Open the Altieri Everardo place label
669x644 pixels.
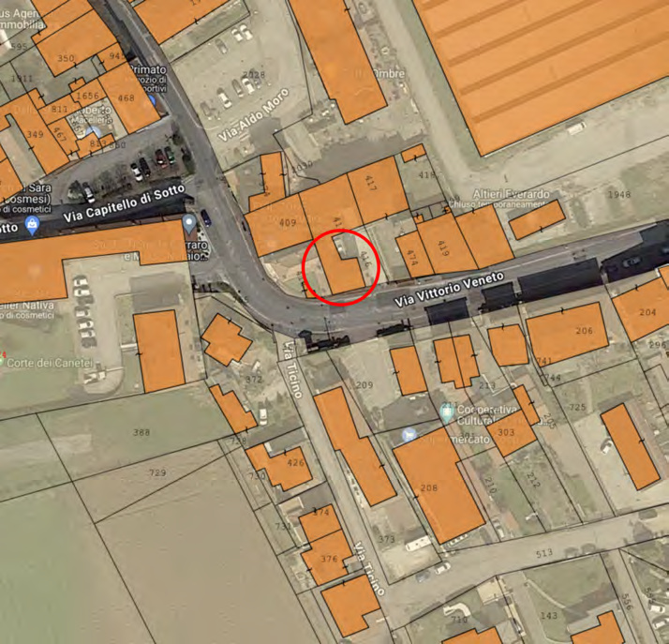click(511, 194)
